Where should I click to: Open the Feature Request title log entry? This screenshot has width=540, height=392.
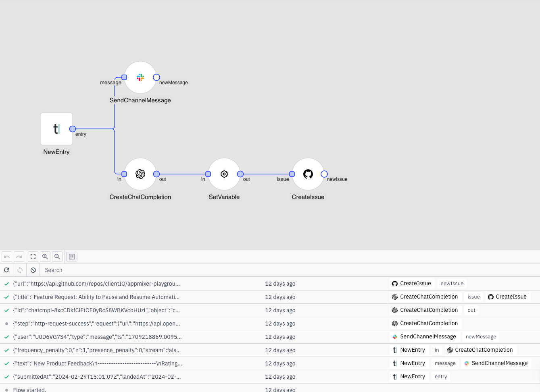point(96,297)
